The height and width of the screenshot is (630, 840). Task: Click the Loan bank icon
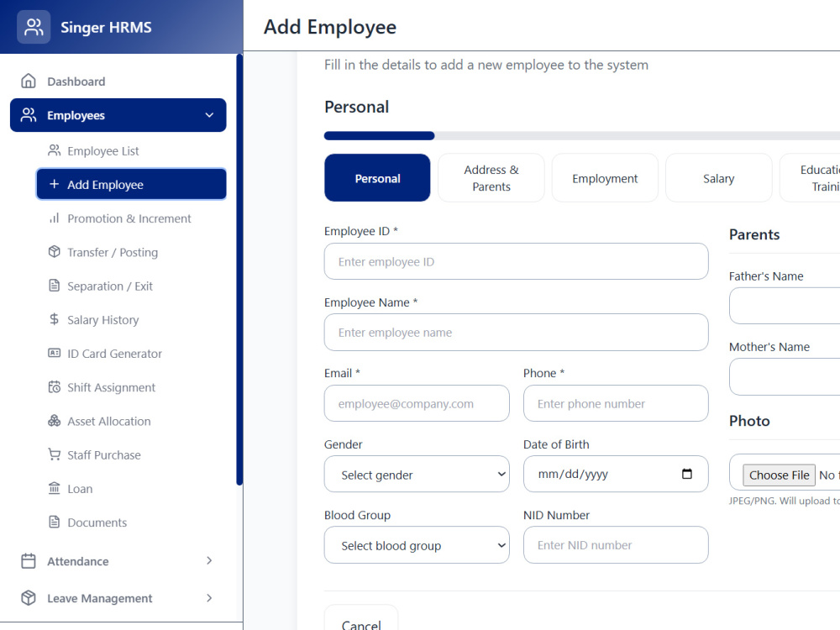54,488
